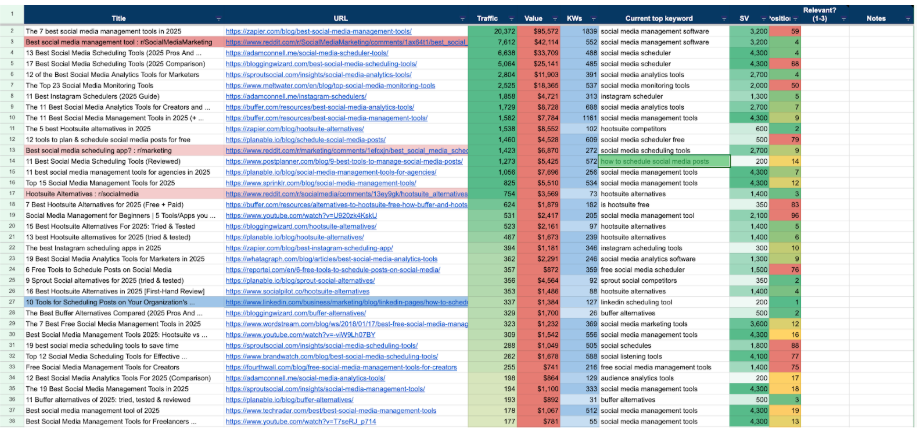Image resolution: width=917 pixels, height=432 pixels.
Task: Open the SV column filter dropdown
Action: (764, 19)
